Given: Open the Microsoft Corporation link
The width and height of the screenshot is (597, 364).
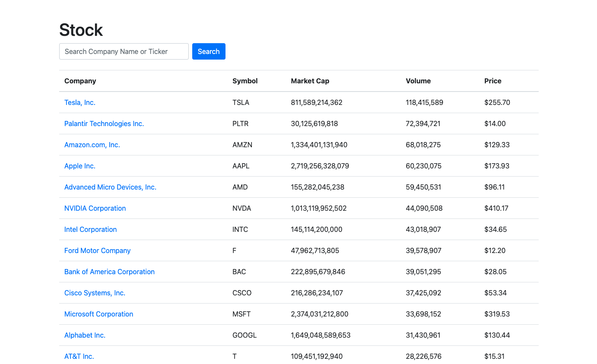Looking at the screenshot, I should click(98, 314).
